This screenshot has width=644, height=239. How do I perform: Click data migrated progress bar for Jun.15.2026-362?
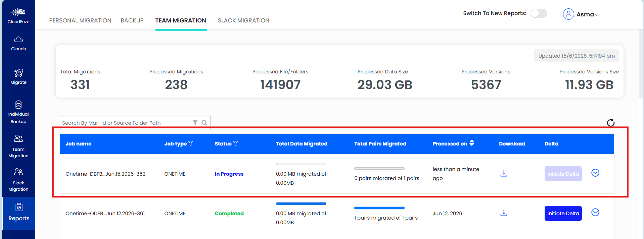[x=301, y=164]
